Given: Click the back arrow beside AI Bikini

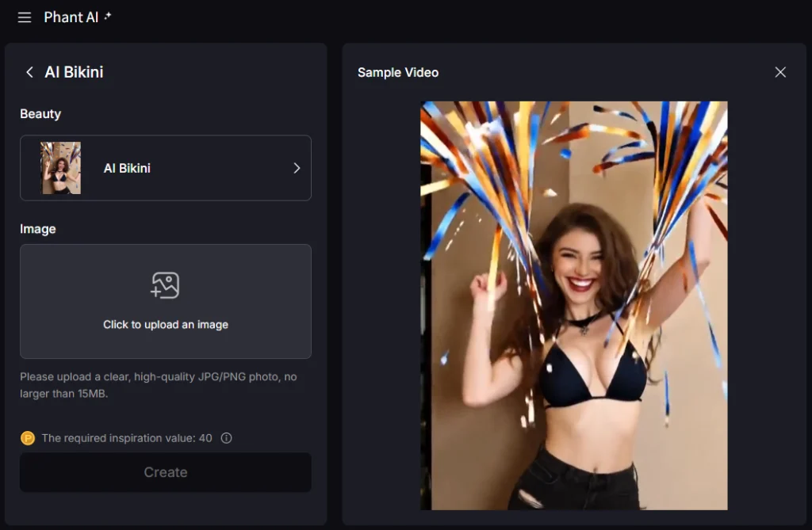Looking at the screenshot, I should click(29, 72).
